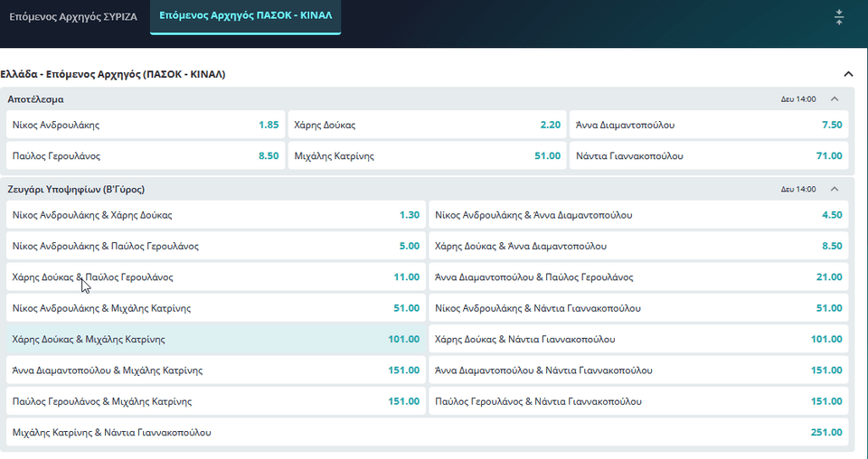The height and width of the screenshot is (459, 868).
Task: Bet on pair Κατρίνης & Γιαννακοπούλου at 251.00
Action: tap(427, 433)
